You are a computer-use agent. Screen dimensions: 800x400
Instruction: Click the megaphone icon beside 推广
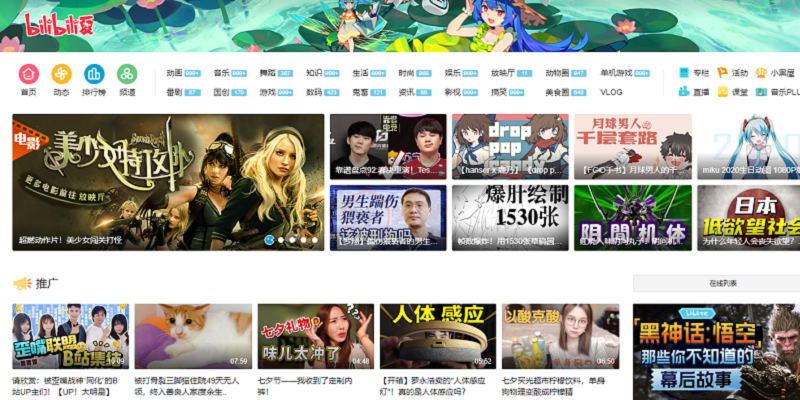tap(22, 283)
